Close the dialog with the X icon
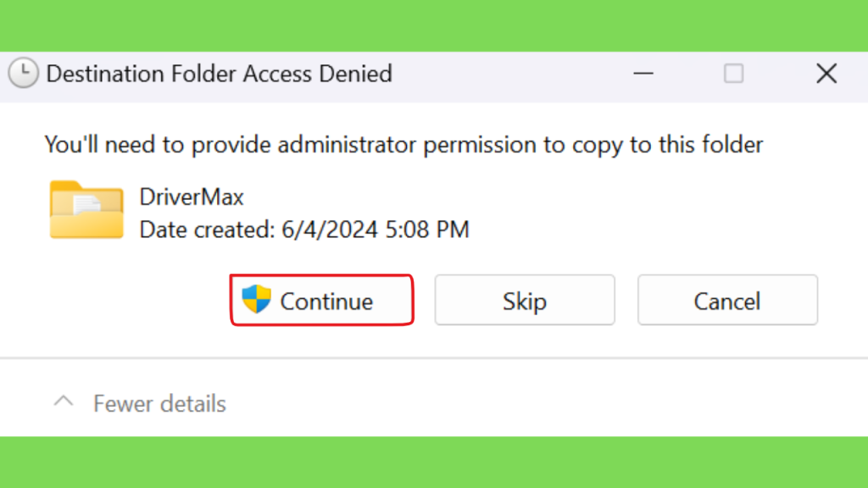Image resolution: width=868 pixels, height=488 pixels. click(826, 73)
